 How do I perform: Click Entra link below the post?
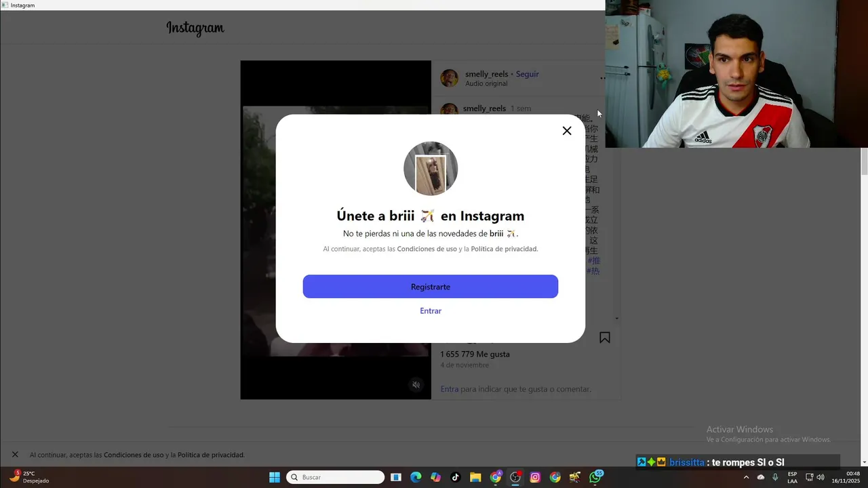point(450,389)
